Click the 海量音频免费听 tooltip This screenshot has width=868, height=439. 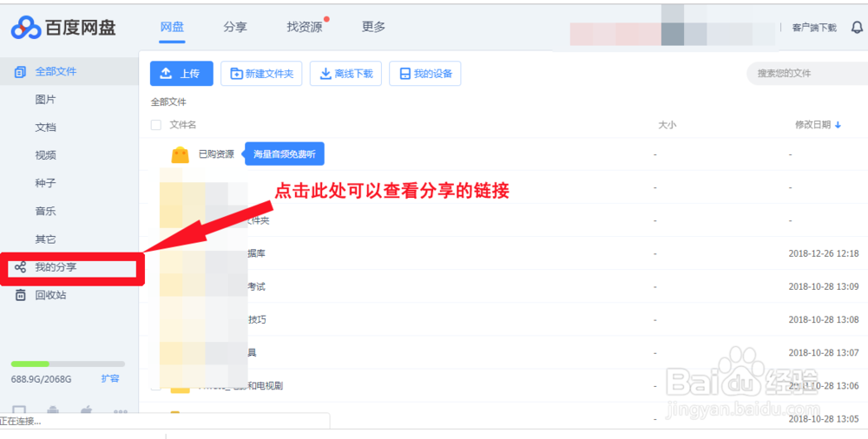coord(285,154)
